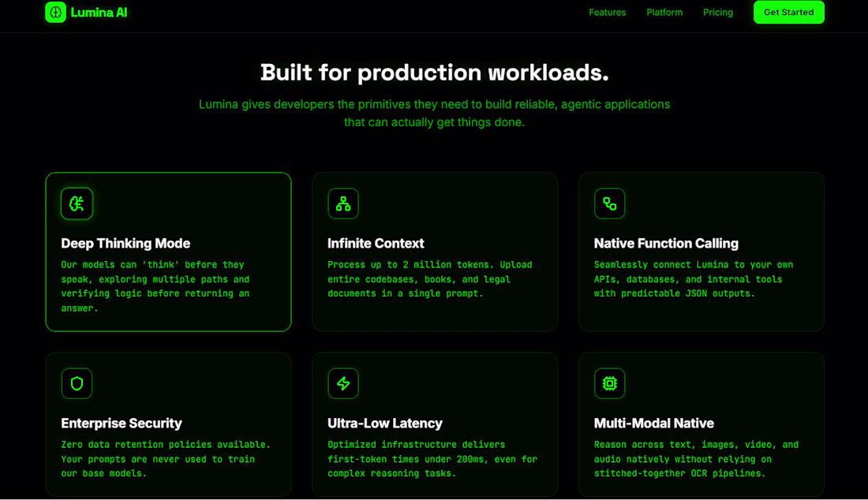Open the Features nav link
Image resolution: width=868 pixels, height=500 pixels.
point(608,12)
